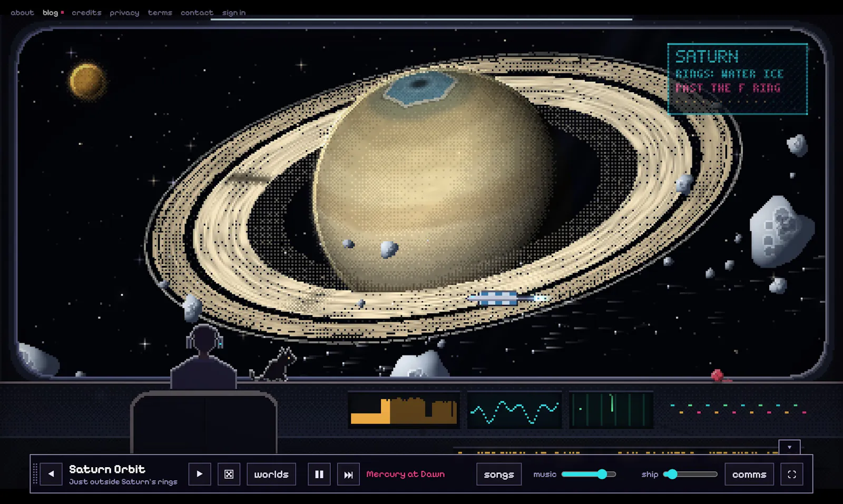Grab the control bar drag handle
843x504 pixels.
(x=35, y=474)
